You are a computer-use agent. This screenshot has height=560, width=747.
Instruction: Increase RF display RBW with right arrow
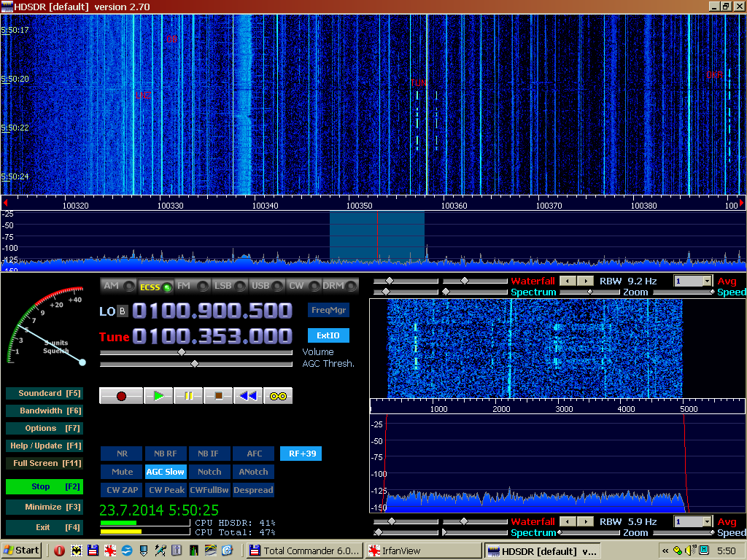[x=586, y=281]
